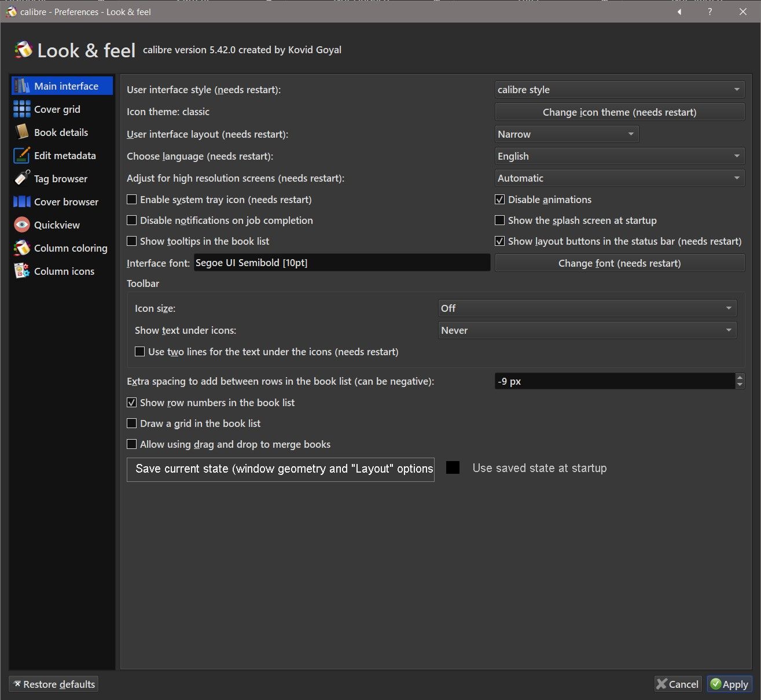Click the Main interface books icon
The height and width of the screenshot is (700, 761).
coord(22,86)
